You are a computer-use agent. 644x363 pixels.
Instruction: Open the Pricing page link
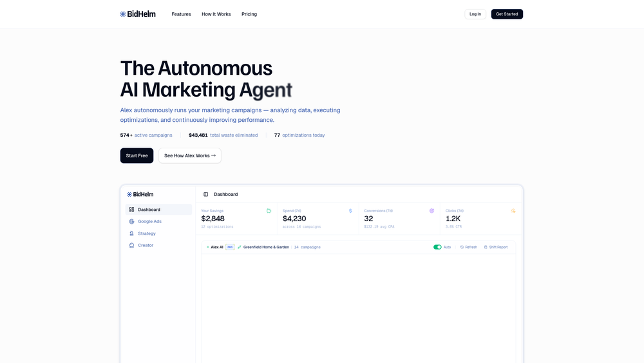tap(249, 14)
